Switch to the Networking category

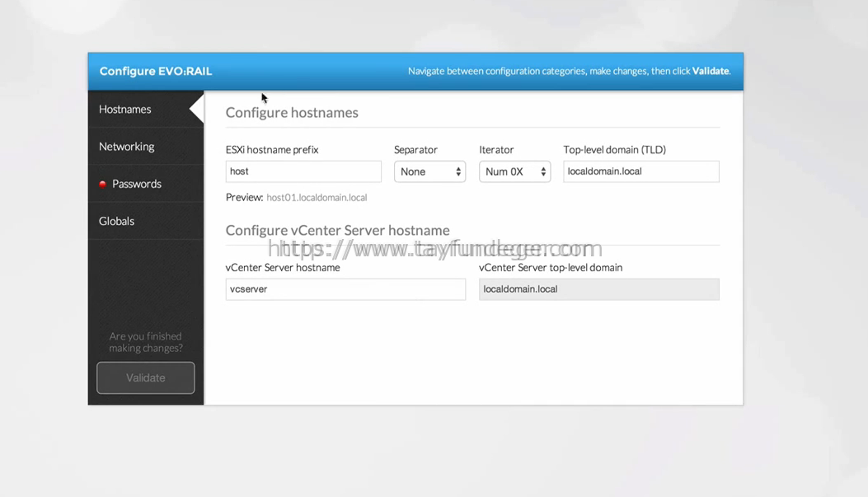(146, 147)
